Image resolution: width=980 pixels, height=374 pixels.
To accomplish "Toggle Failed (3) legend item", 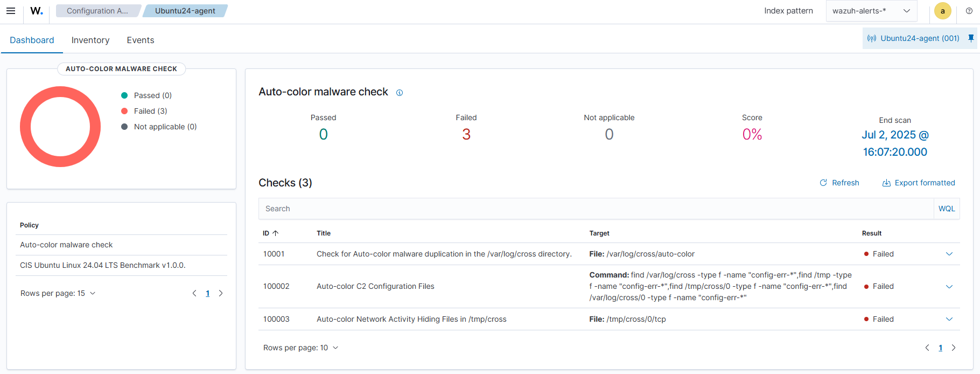I will 144,111.
